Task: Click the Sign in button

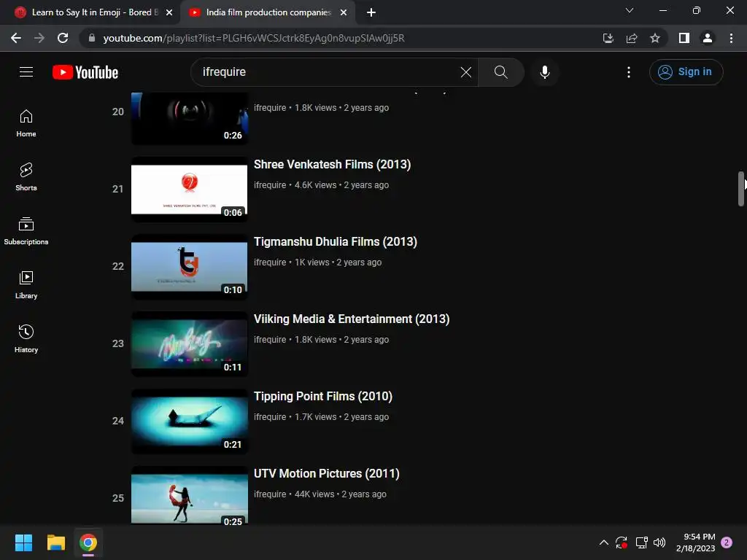Action: [686, 72]
